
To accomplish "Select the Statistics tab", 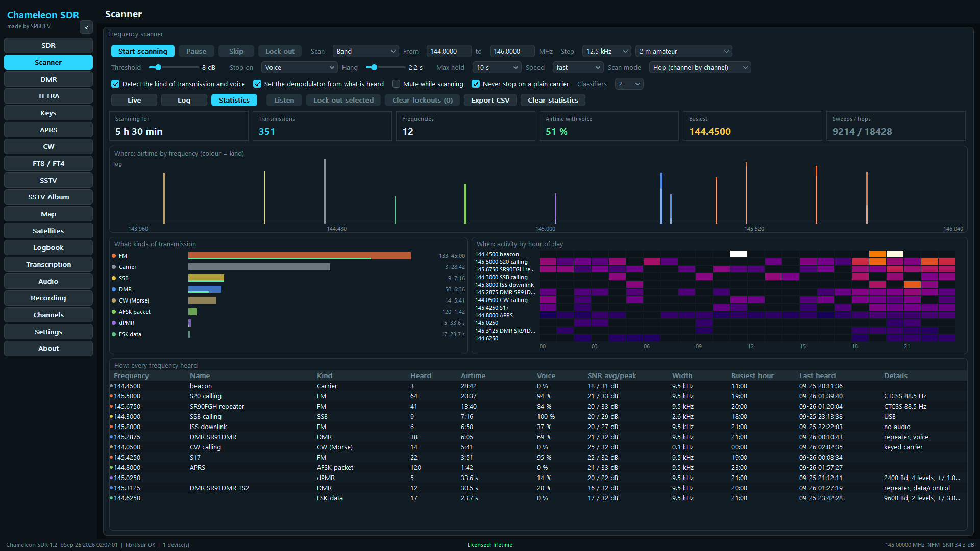I will pyautogui.click(x=234, y=101).
